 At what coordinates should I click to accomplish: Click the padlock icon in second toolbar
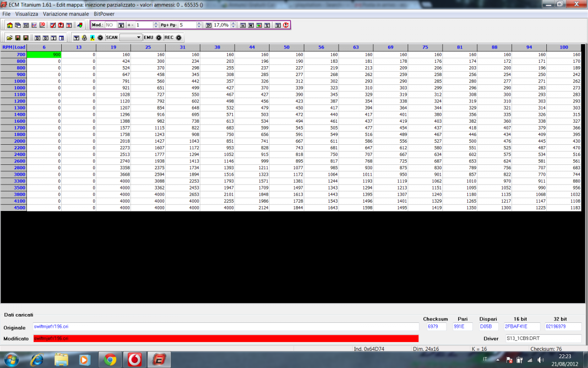click(x=84, y=38)
